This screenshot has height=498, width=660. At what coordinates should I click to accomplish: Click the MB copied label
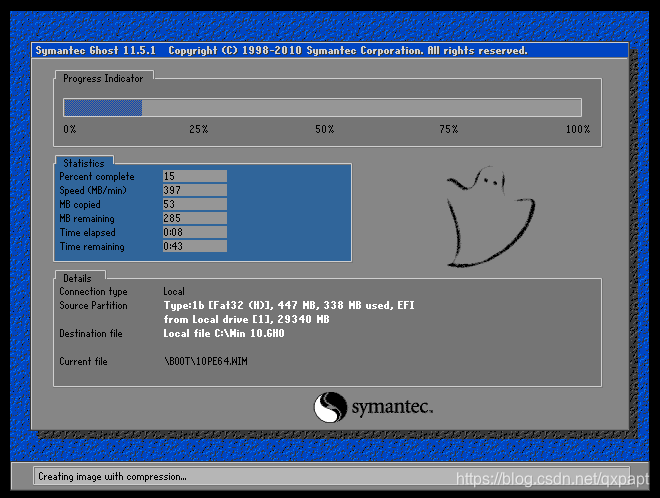click(x=80, y=205)
